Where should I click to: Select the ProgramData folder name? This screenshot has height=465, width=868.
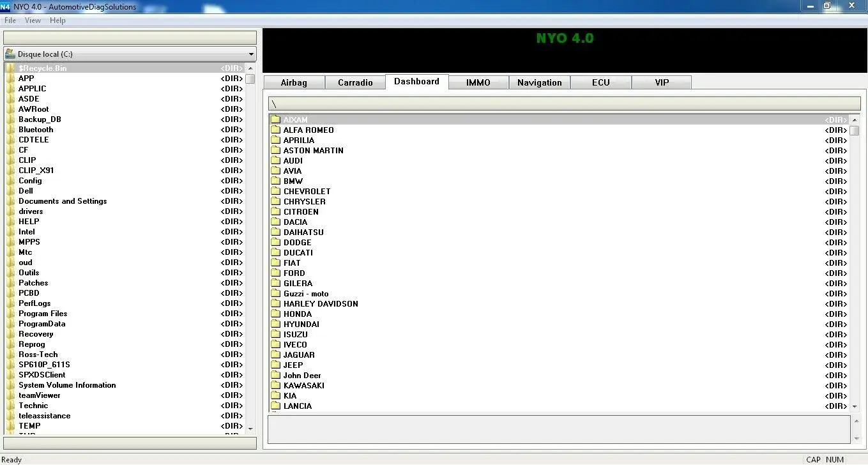[42, 324]
